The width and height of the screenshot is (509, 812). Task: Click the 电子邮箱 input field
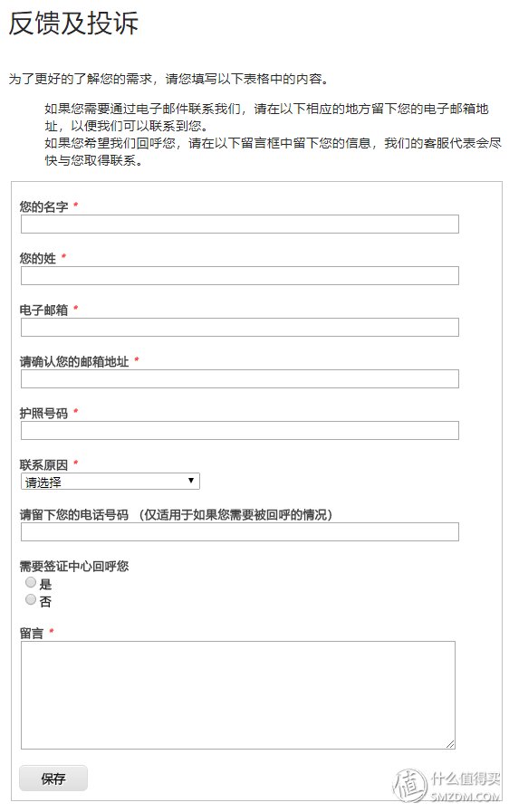(239, 328)
